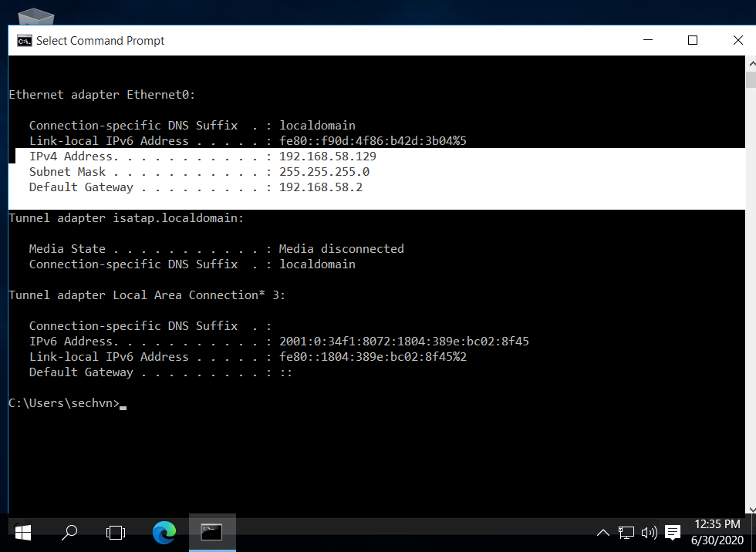Click 'localdomain' under isatap DNS Suffix
Viewport: 756px width, 552px height.
(317, 264)
